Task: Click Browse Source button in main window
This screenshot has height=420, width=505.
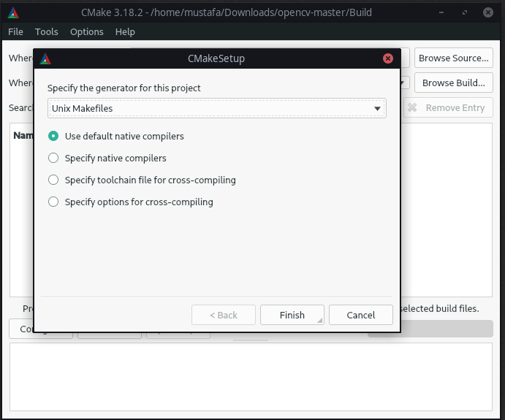Action: coord(453,58)
